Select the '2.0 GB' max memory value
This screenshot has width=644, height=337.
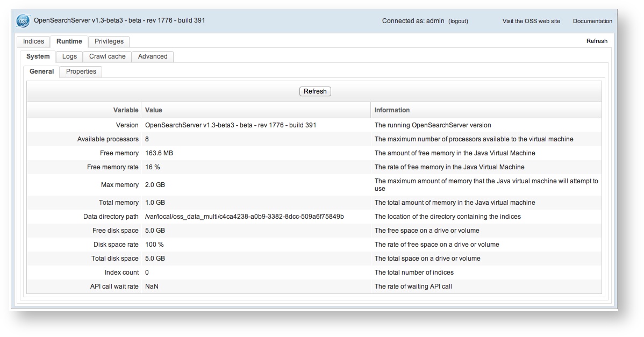[155, 185]
